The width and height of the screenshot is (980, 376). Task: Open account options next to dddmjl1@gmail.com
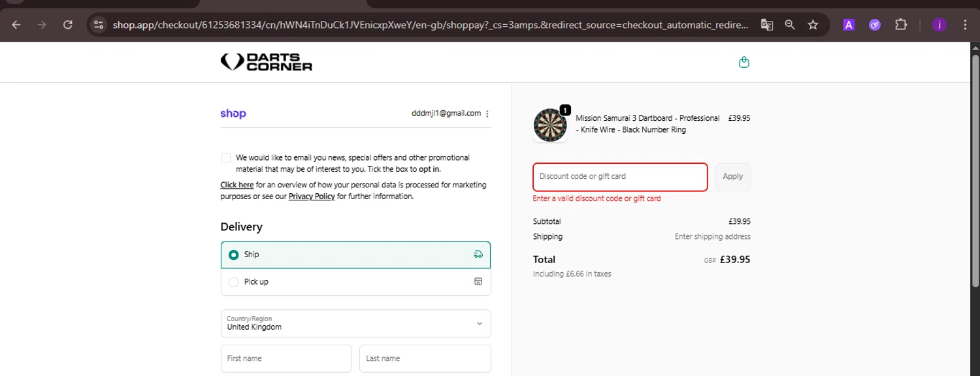point(487,114)
